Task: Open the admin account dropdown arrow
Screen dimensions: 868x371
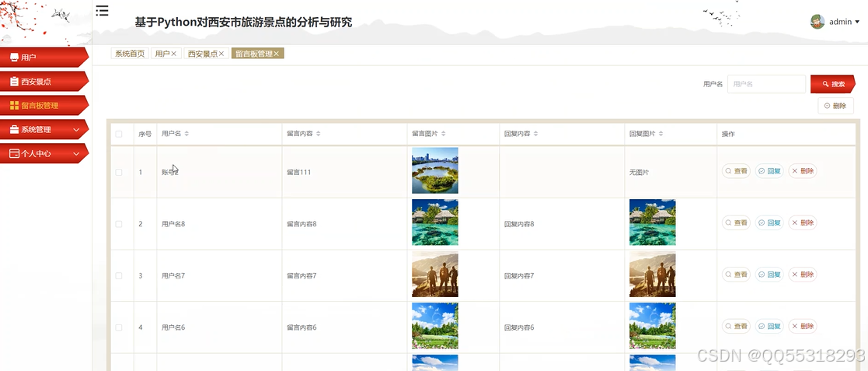Action: click(x=857, y=22)
